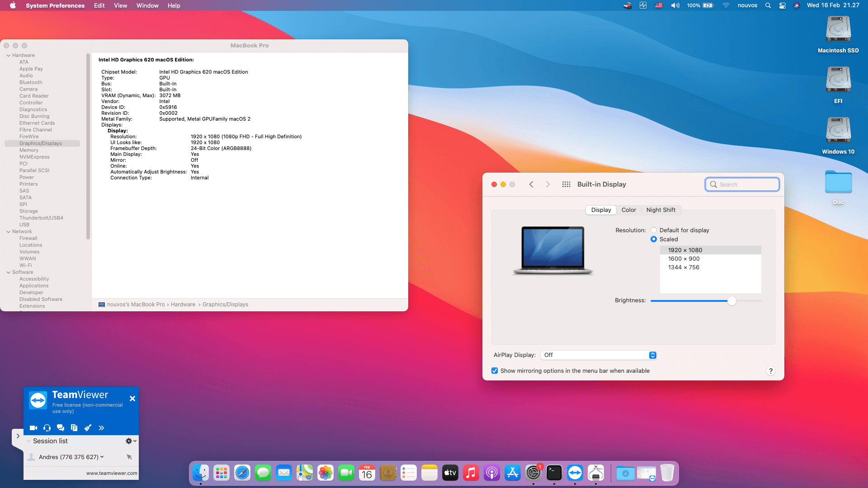The height and width of the screenshot is (488, 868).
Task: Switch to the Night Shift tab
Action: 660,210
